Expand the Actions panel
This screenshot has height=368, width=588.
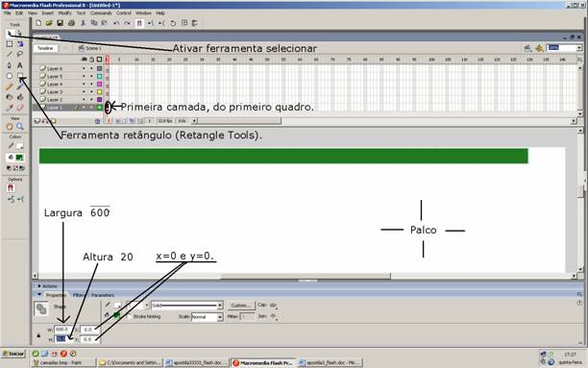click(x=47, y=286)
